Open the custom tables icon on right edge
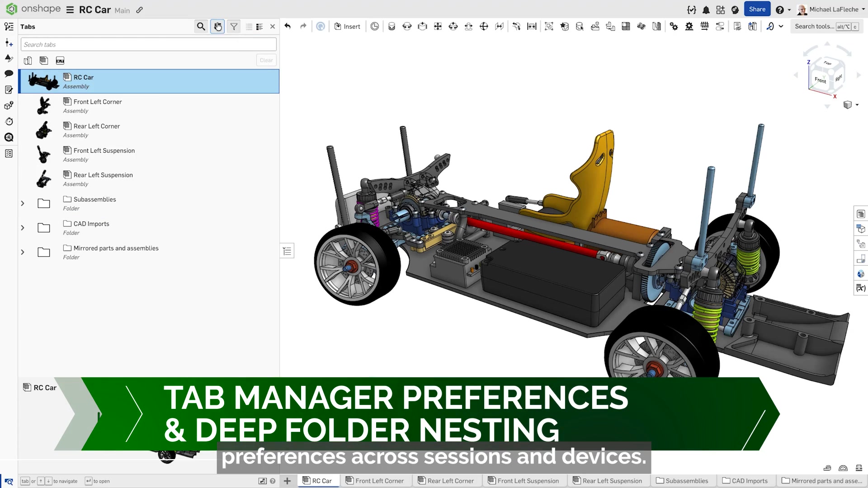The width and height of the screenshot is (868, 488). (861, 214)
